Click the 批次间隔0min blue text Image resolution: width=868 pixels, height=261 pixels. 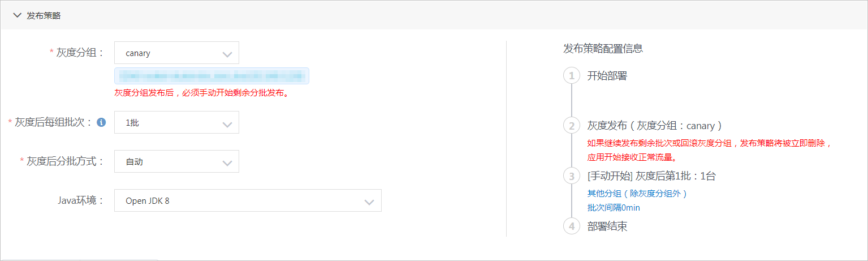coord(614,208)
